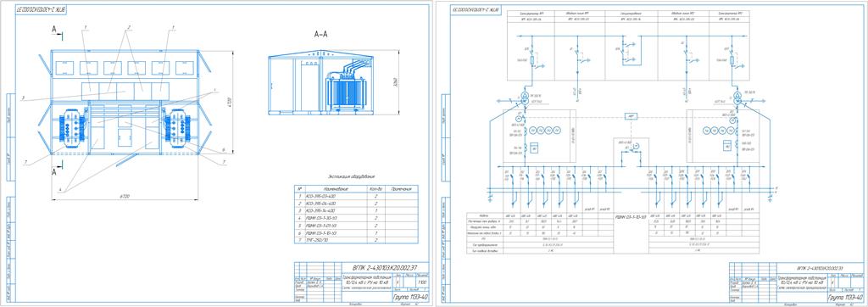The width and height of the screenshot is (868, 307).
Task: Select row 1 КСО-395-03-400 in the equipment table
Action: coord(356,196)
